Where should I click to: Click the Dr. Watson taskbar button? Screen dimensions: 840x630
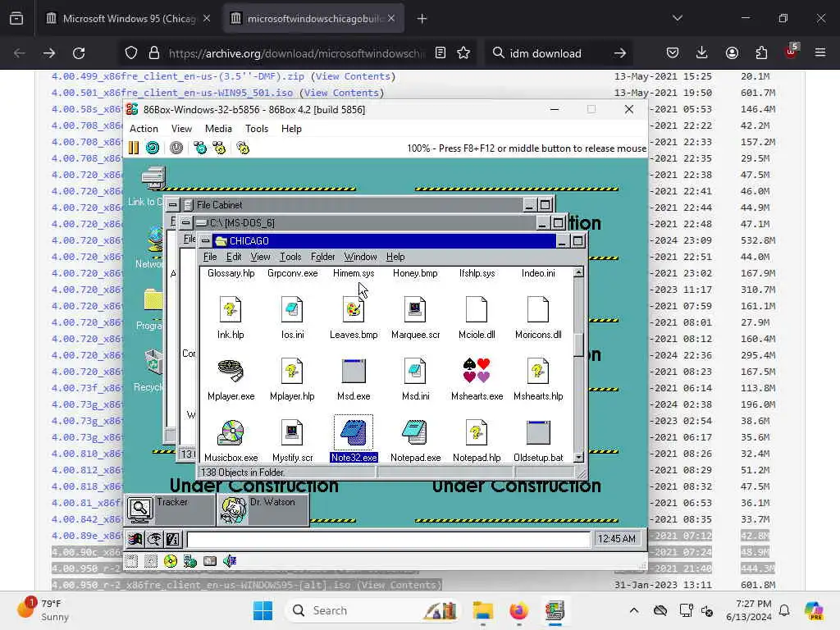click(x=263, y=510)
